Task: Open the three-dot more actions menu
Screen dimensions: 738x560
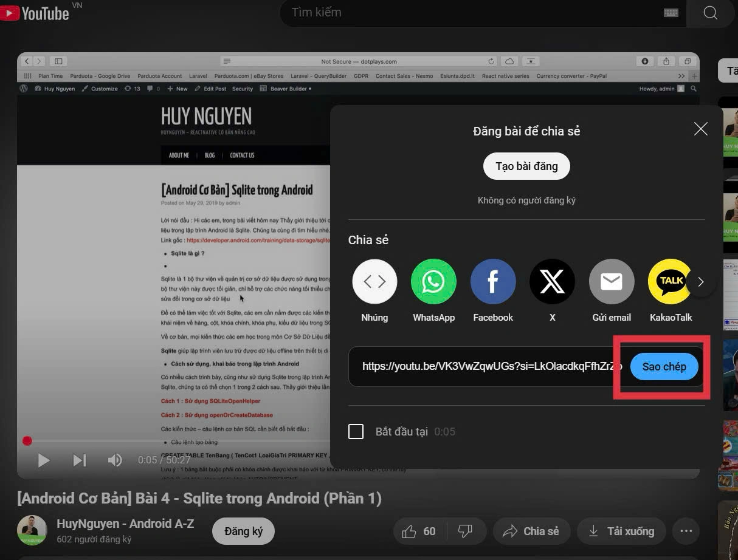Action: [x=686, y=531]
